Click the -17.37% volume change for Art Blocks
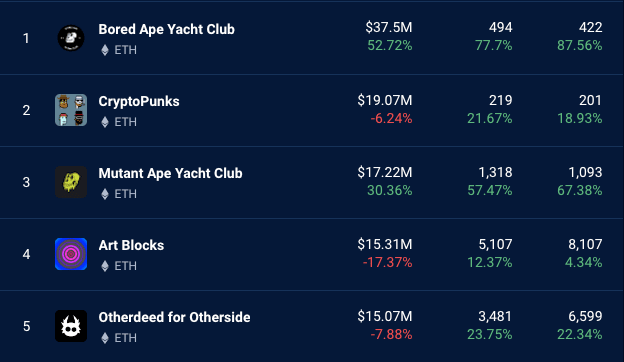 coord(387,263)
